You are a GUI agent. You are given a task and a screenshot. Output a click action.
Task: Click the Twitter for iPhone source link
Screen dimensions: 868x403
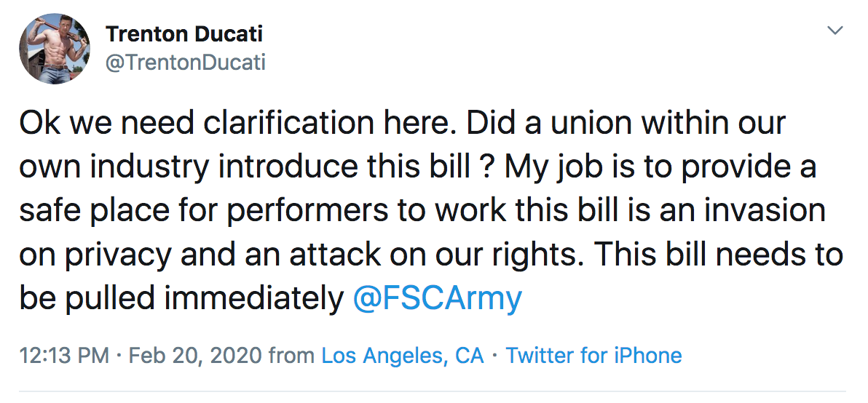click(x=594, y=356)
